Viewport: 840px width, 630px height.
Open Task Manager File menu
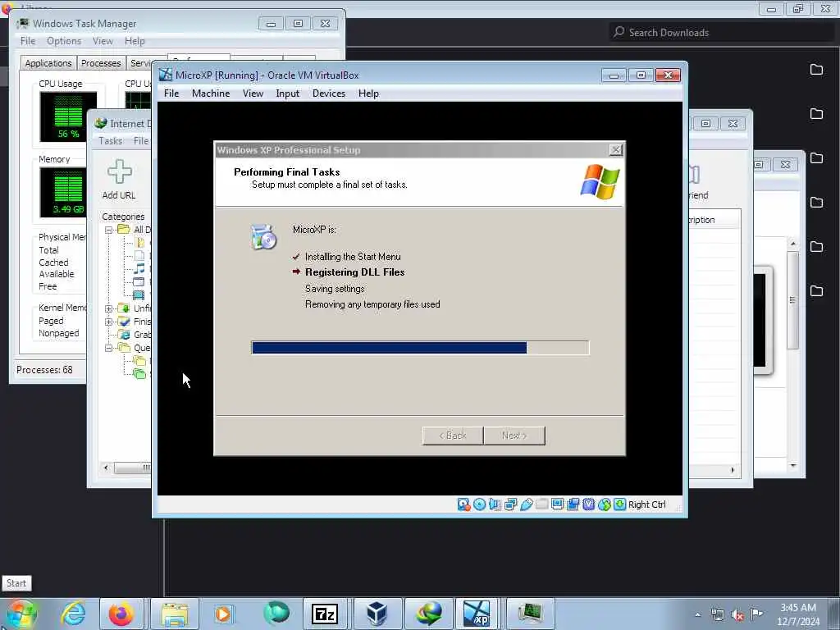point(28,41)
